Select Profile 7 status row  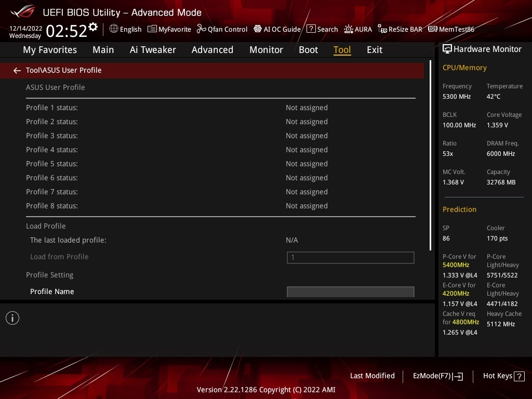(220, 192)
